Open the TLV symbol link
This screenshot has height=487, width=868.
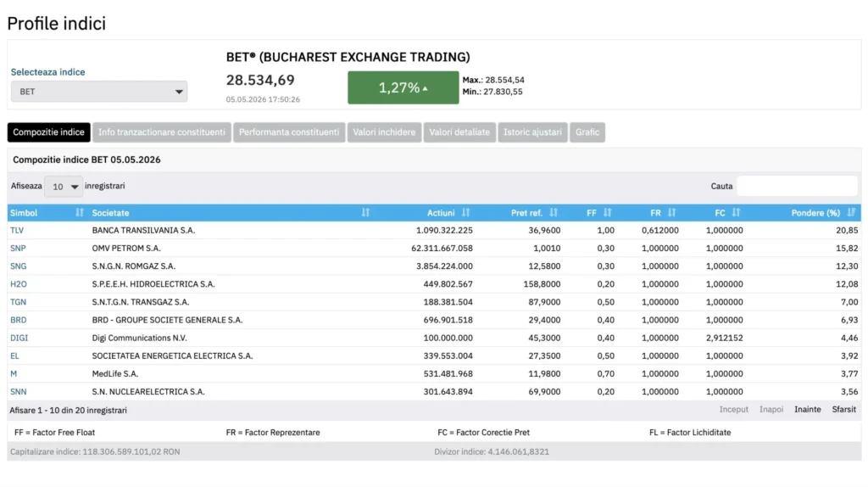tap(17, 231)
